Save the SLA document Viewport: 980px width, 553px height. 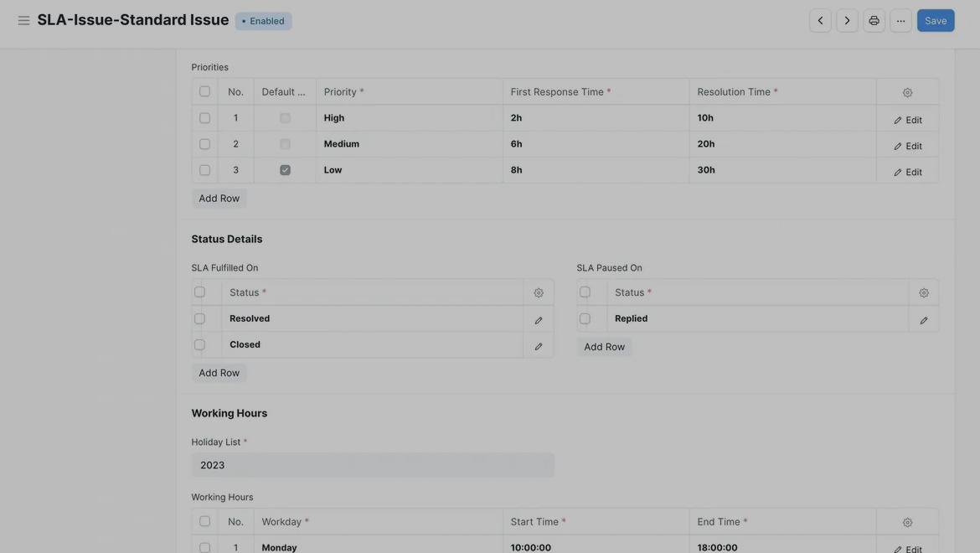(x=935, y=21)
